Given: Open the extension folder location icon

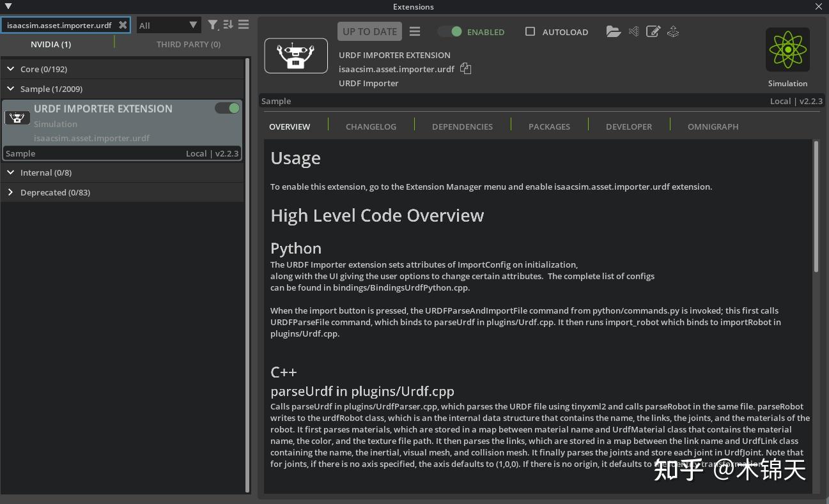Looking at the screenshot, I should (x=614, y=31).
